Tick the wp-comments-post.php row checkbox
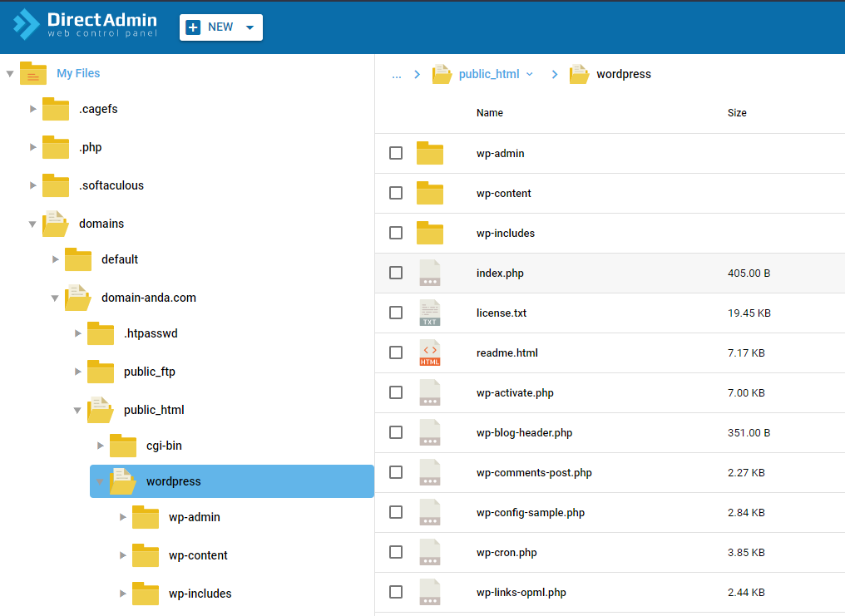 pyautogui.click(x=396, y=471)
